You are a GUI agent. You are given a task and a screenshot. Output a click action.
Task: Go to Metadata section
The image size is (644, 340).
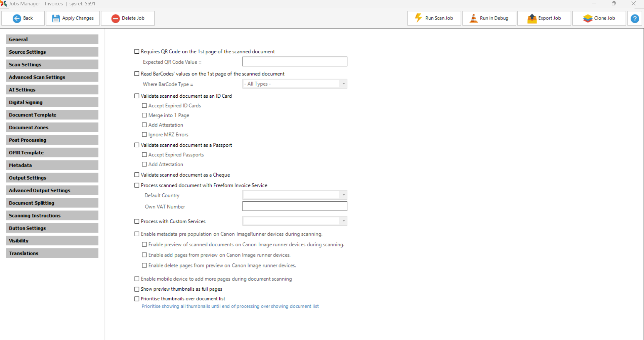click(52, 165)
